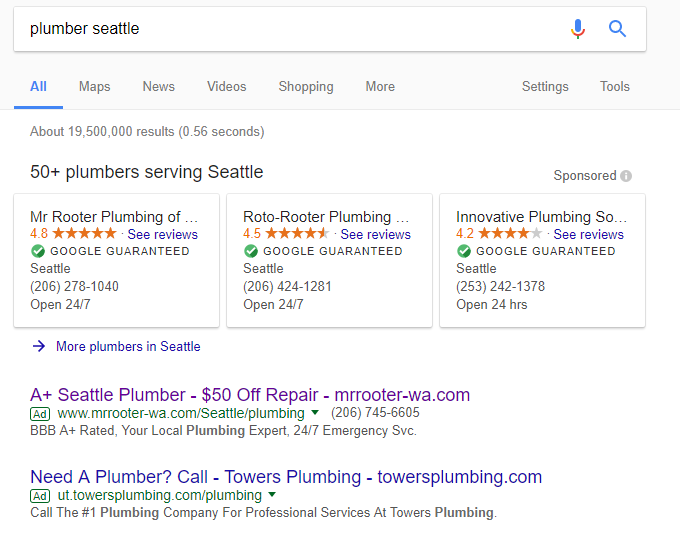Click the arrow icon beside More plumbers
This screenshot has height=537, width=680.
(x=39, y=346)
